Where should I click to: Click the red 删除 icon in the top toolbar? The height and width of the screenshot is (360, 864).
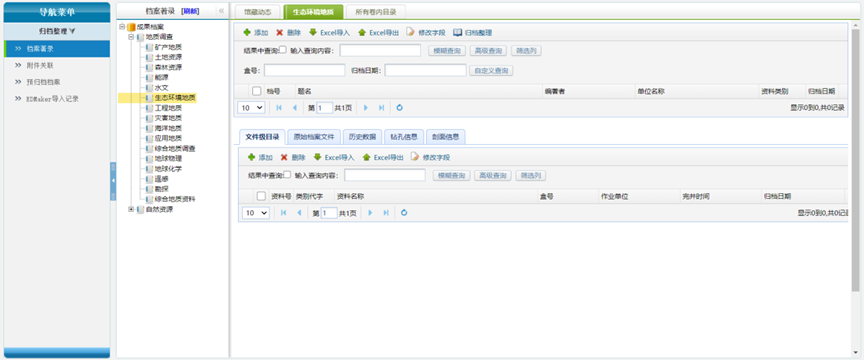pos(280,33)
